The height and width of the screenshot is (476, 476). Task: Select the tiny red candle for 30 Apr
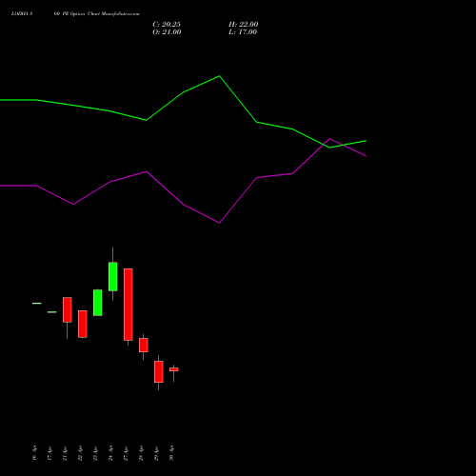tap(174, 369)
